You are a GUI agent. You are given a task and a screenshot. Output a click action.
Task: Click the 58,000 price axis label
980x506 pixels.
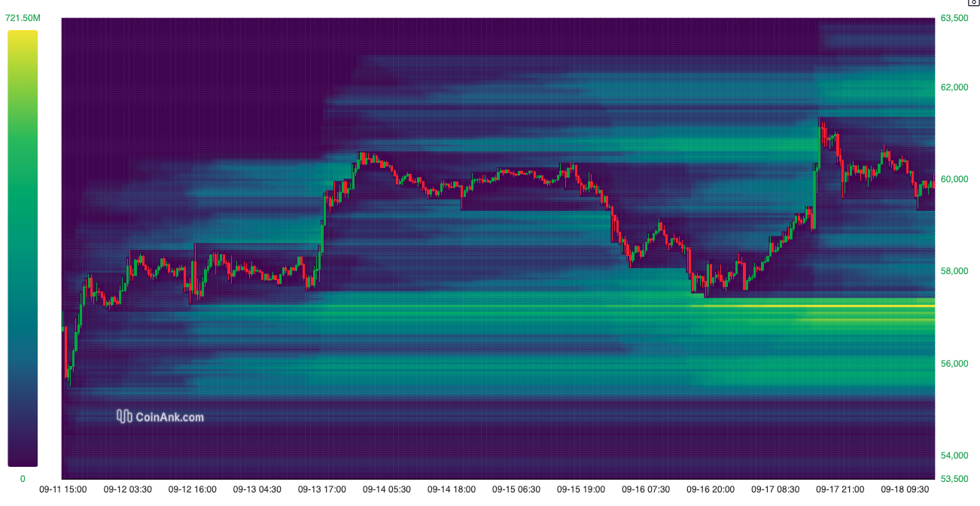coord(954,271)
